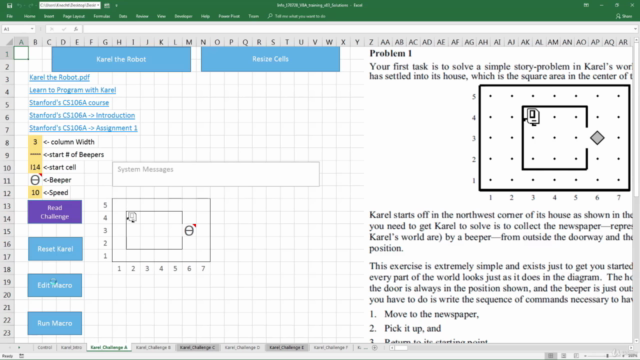This screenshot has height=360, width=640.
Task: Click the macro recording icon in status bar
Action: click(x=21, y=356)
